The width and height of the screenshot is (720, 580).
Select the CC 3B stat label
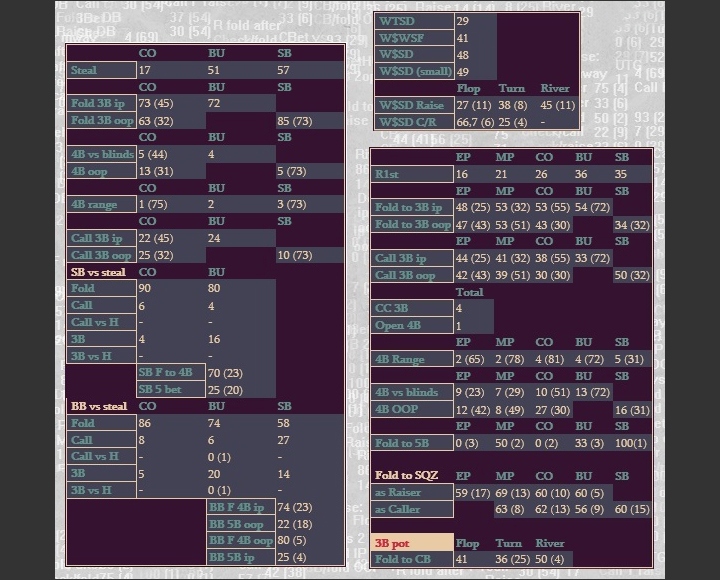tap(411, 308)
